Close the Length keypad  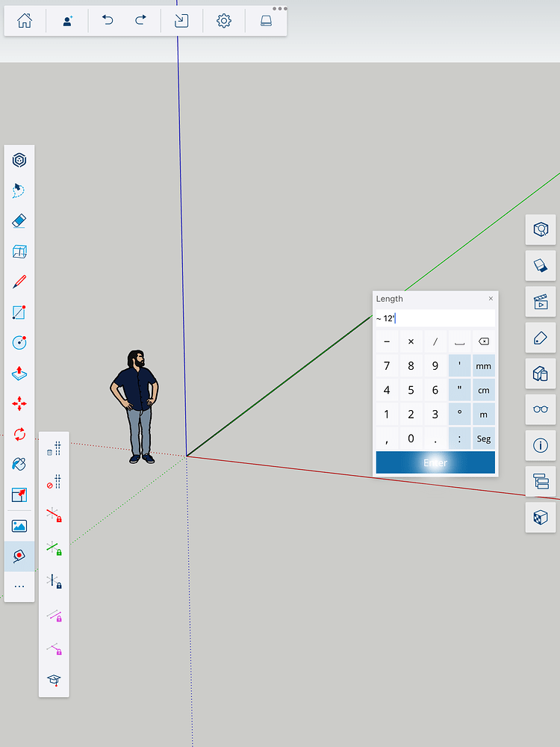pos(491,299)
